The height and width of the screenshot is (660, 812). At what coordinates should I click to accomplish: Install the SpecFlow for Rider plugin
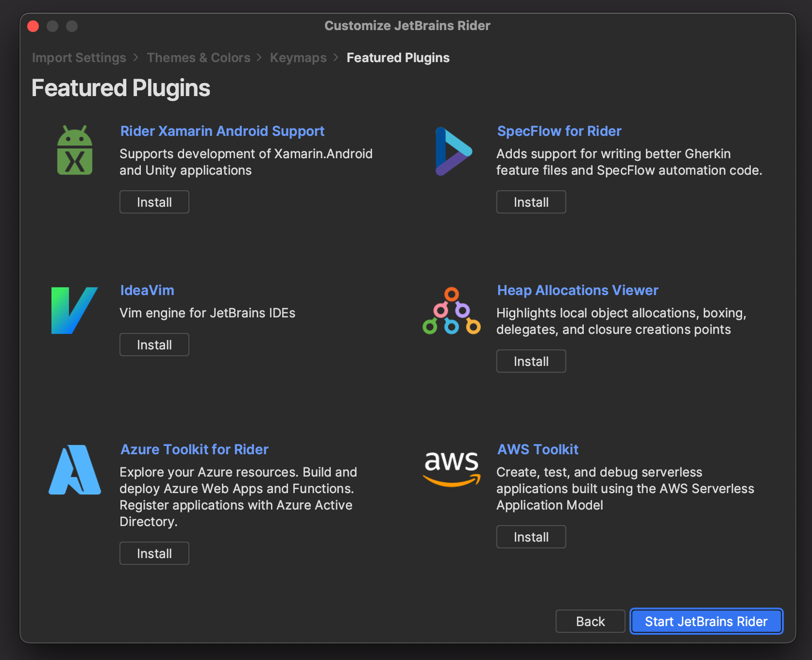[x=531, y=202]
